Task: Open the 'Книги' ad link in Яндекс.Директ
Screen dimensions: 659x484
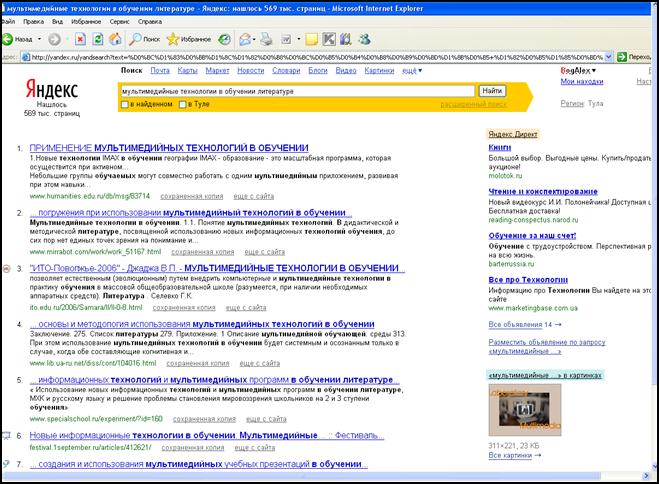Action: tap(500, 147)
